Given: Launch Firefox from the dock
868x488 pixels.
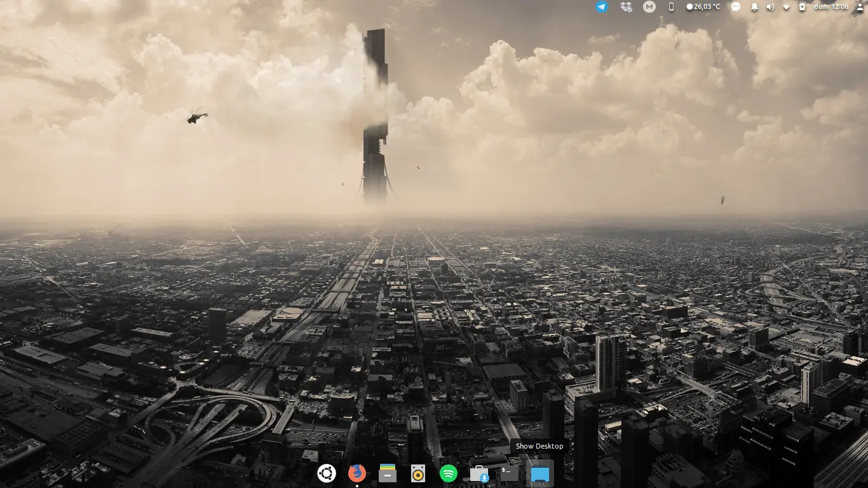Looking at the screenshot, I should (x=357, y=473).
